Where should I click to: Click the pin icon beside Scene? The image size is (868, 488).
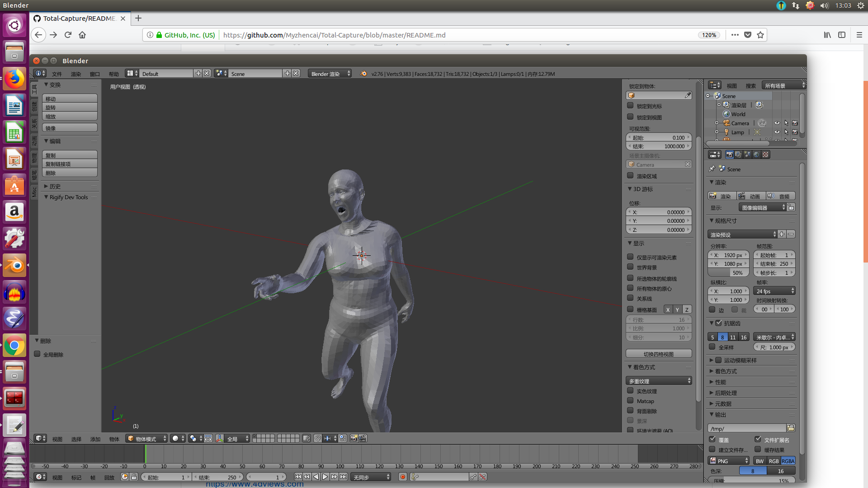point(712,169)
